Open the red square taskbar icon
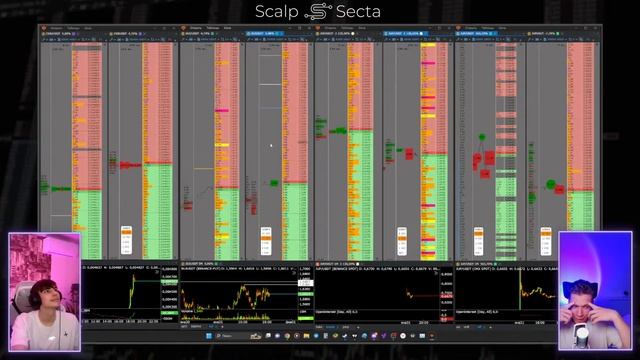This screenshot has width=640, height=360. click(393, 336)
